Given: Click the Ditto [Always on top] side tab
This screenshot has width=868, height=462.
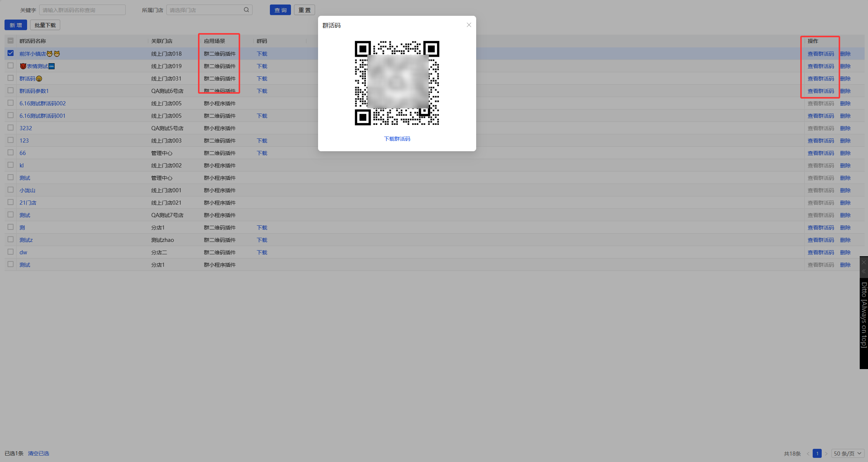Looking at the screenshot, I should click(x=864, y=315).
